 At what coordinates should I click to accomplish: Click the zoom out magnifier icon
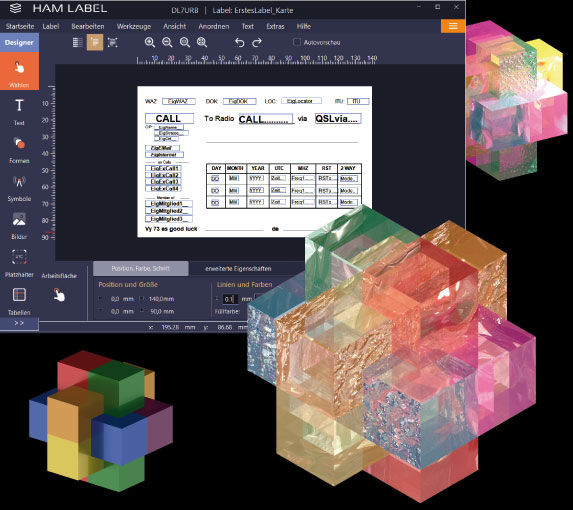167,42
